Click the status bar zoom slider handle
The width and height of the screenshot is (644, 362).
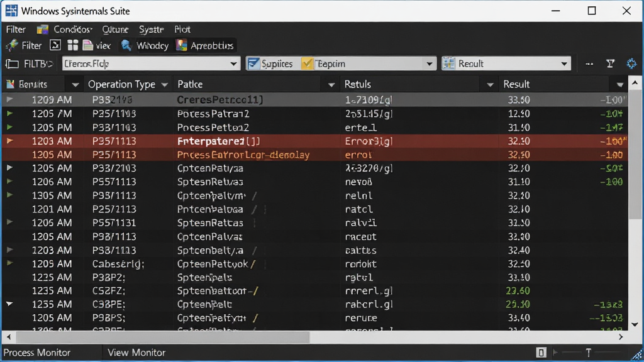[589, 352]
